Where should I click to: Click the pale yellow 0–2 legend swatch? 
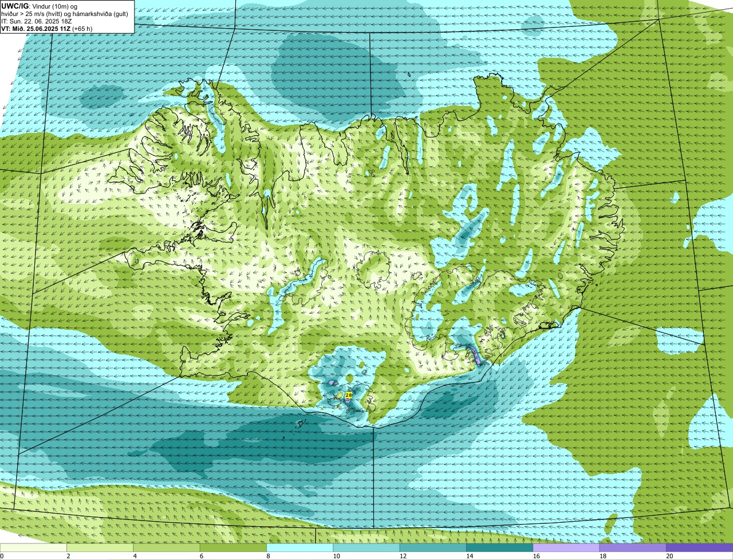click(33, 548)
